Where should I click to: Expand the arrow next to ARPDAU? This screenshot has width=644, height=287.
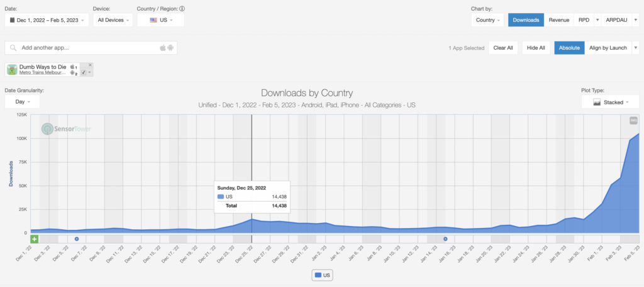point(636,20)
